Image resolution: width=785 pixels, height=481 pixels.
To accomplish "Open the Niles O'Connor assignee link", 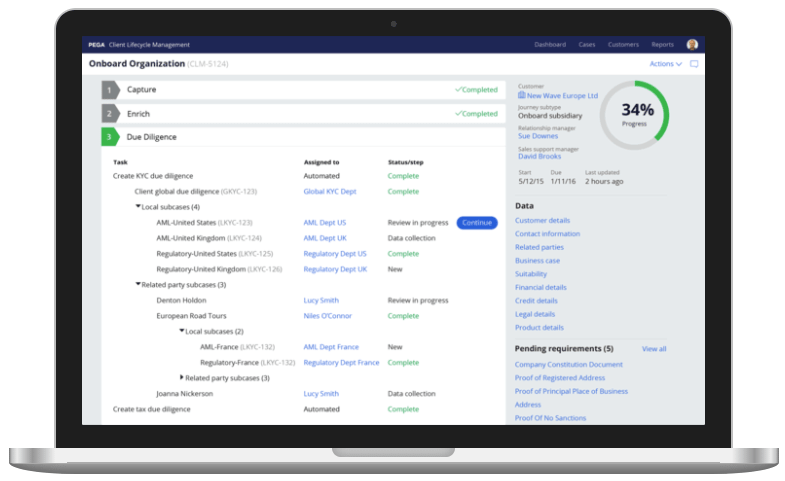I will pyautogui.click(x=327, y=316).
